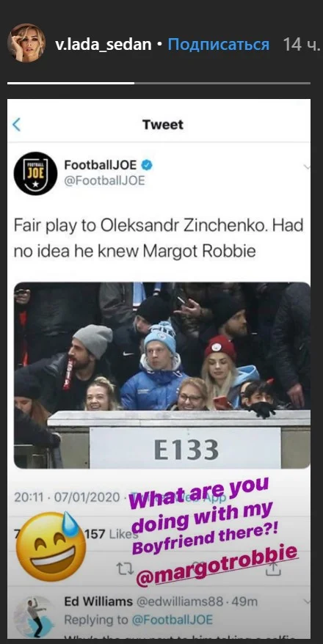Open v.lada_sedan username link

[104, 44]
